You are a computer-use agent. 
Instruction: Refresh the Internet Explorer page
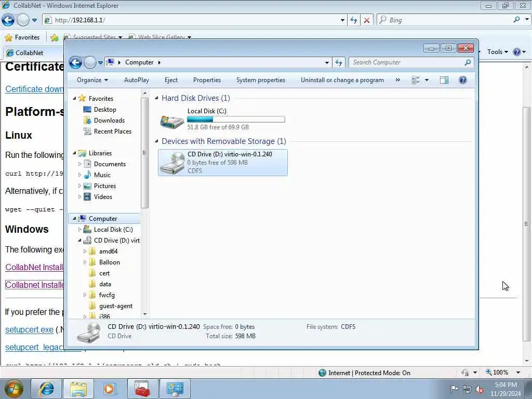(353, 20)
